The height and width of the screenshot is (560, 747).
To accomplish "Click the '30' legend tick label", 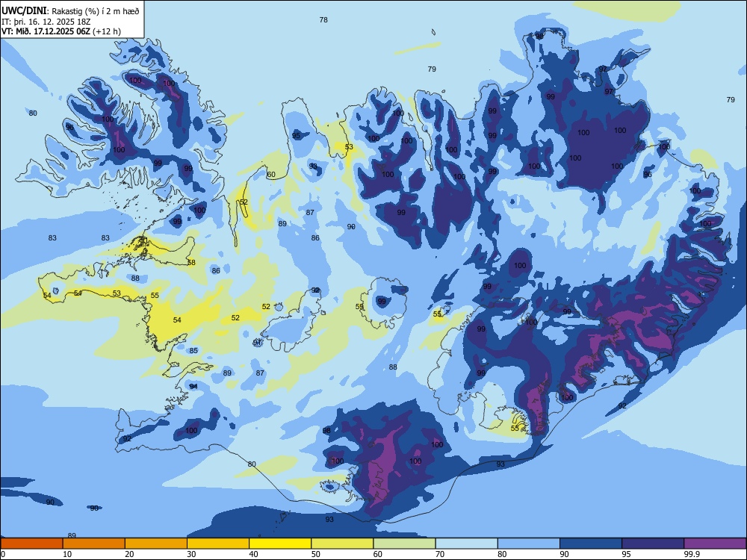I will coord(191,554).
